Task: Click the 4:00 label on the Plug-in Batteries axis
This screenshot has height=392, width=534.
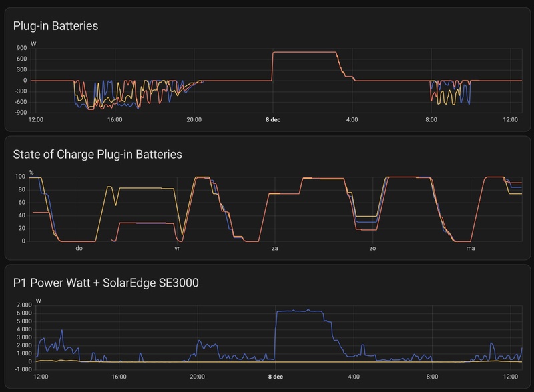Action: tap(352, 120)
